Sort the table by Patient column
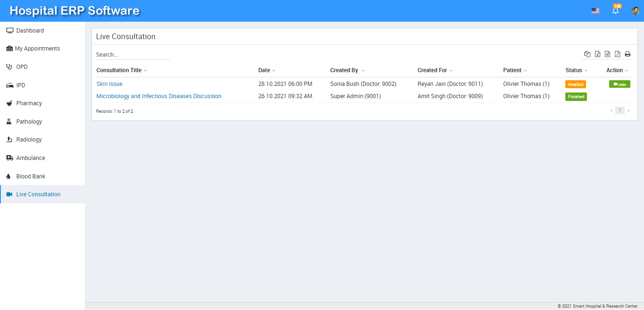644x310 pixels. click(x=512, y=70)
